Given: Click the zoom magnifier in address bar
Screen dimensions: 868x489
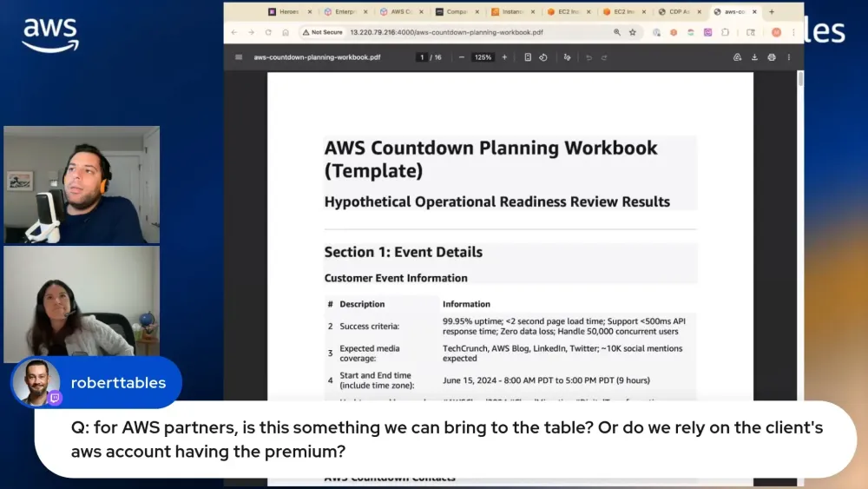Looking at the screenshot, I should pyautogui.click(x=616, y=32).
